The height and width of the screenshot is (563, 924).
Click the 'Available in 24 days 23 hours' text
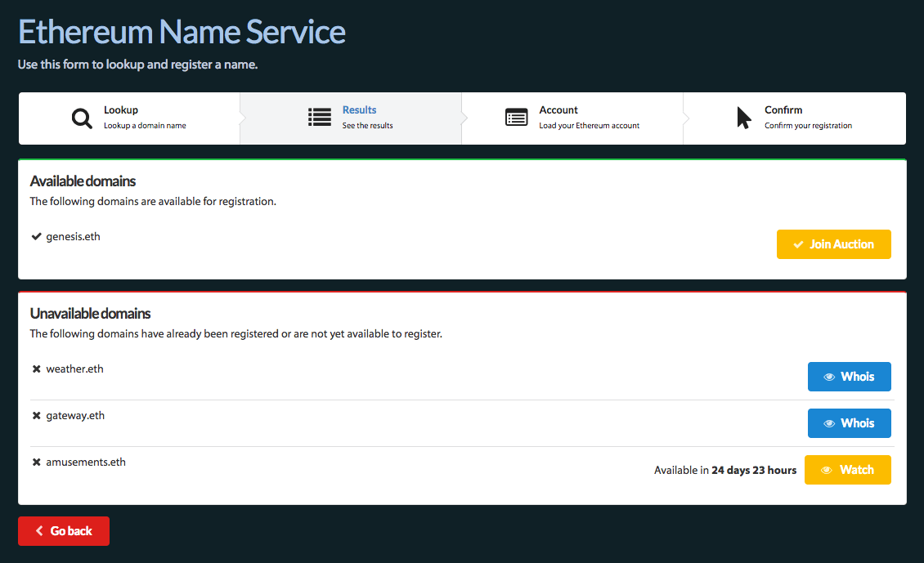pyautogui.click(x=725, y=471)
